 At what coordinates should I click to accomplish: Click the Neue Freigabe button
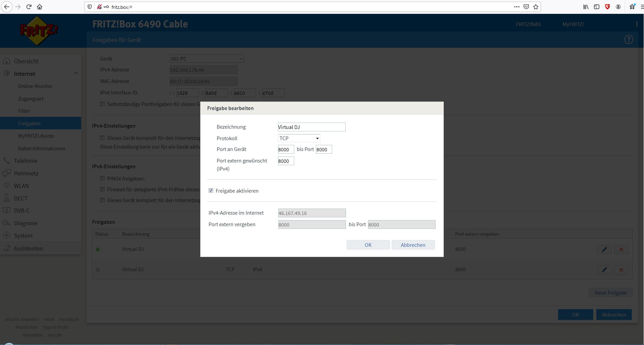(x=611, y=293)
